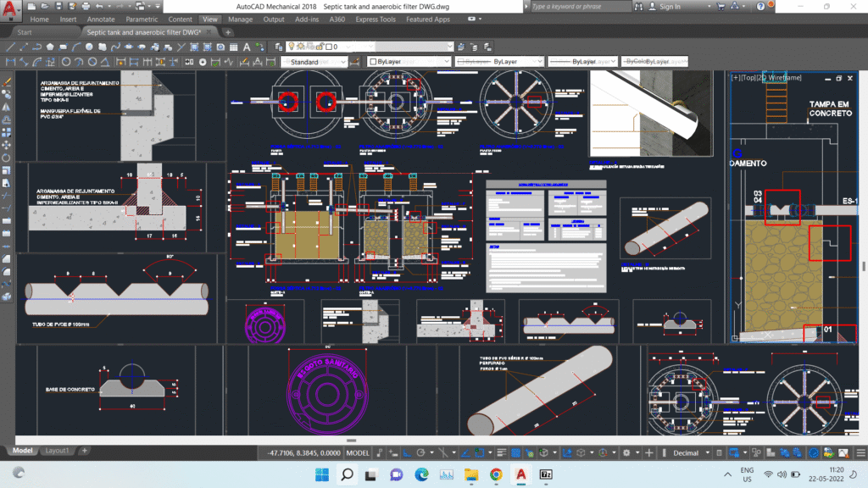This screenshot has height=488, width=868.
Task: Click the [Top] viewport view control
Action: (748, 77)
